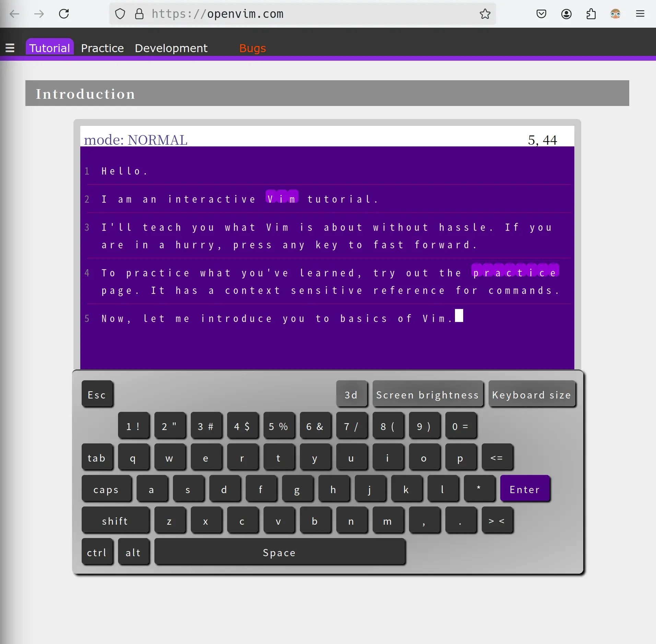Open the Screen brightness control
Viewport: 656px width, 644px height.
427,395
